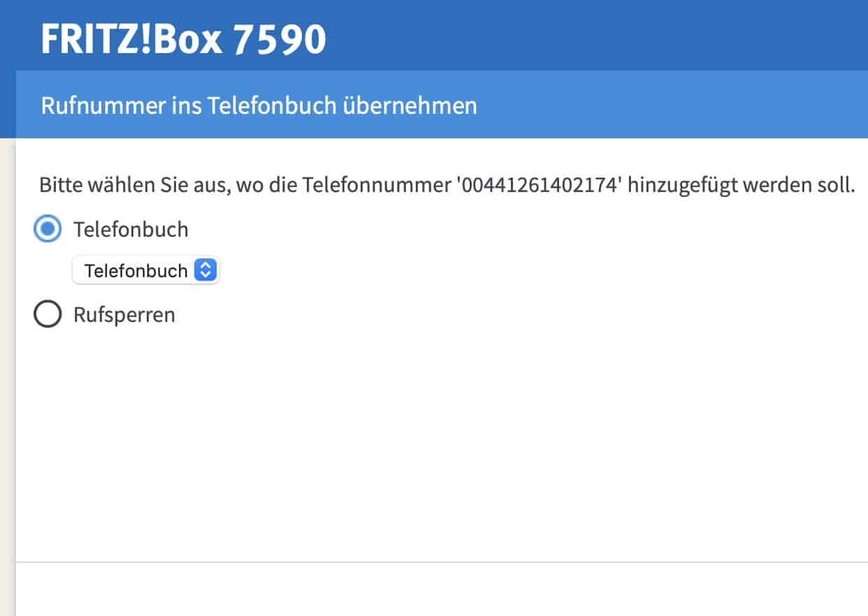Select the Rufsperren radio button
The width and height of the screenshot is (868, 616).
click(48, 316)
